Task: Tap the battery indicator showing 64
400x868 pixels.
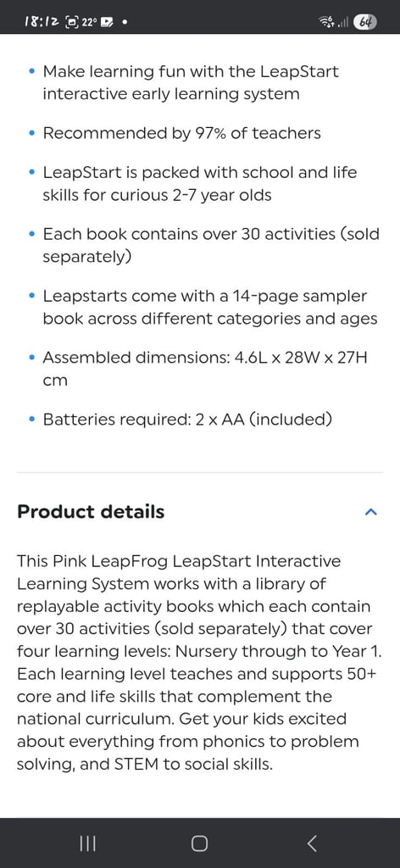Action: coord(366,22)
